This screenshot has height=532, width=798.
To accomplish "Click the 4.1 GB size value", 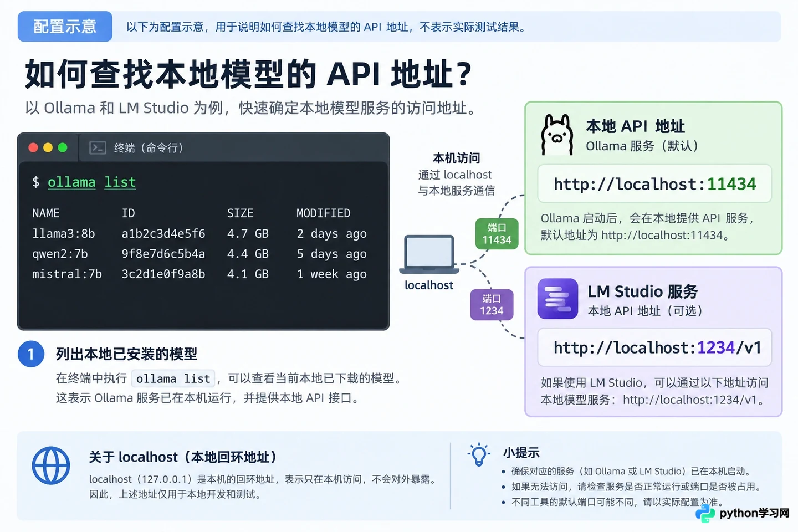I will click(x=248, y=274).
